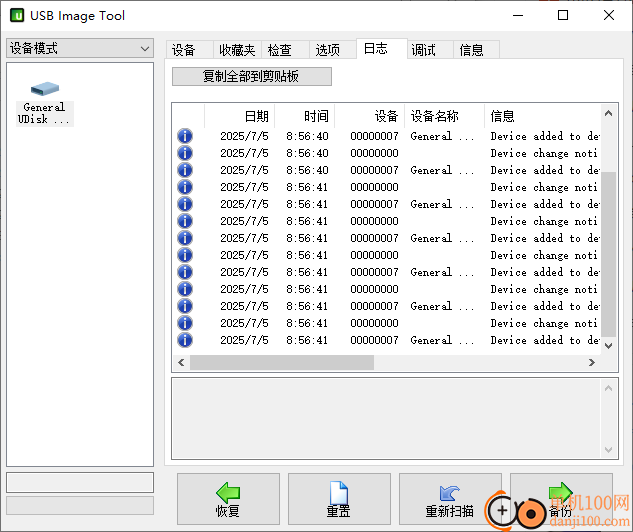Click the log list scroll-down arrow

(608, 346)
